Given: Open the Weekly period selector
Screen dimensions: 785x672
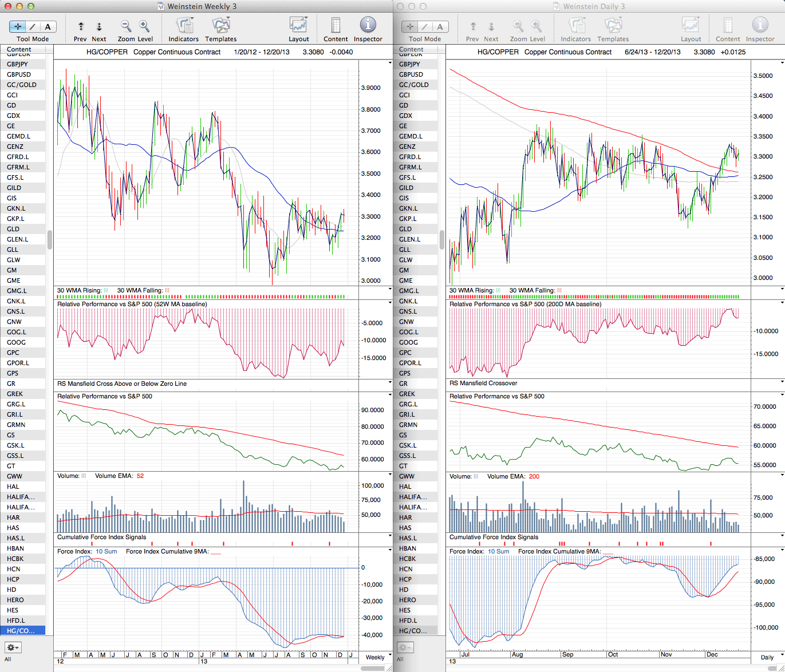Looking at the screenshot, I should coord(376,657).
